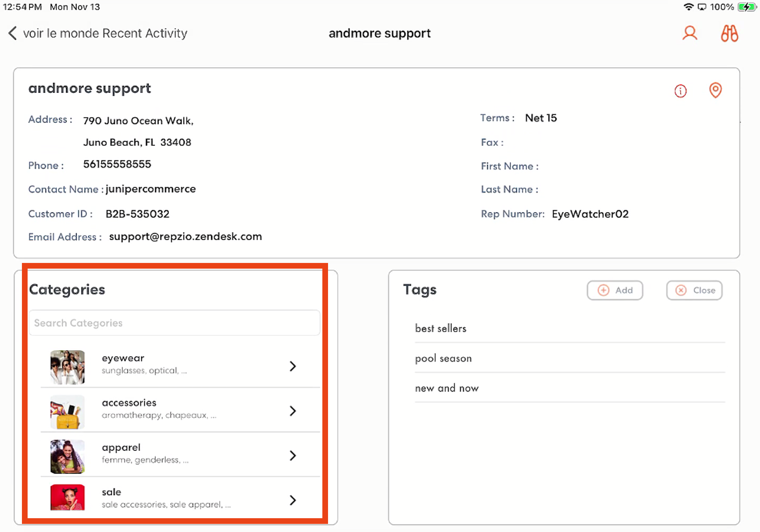
Task: Tap the battery indicator icon
Action: pyautogui.click(x=746, y=7)
